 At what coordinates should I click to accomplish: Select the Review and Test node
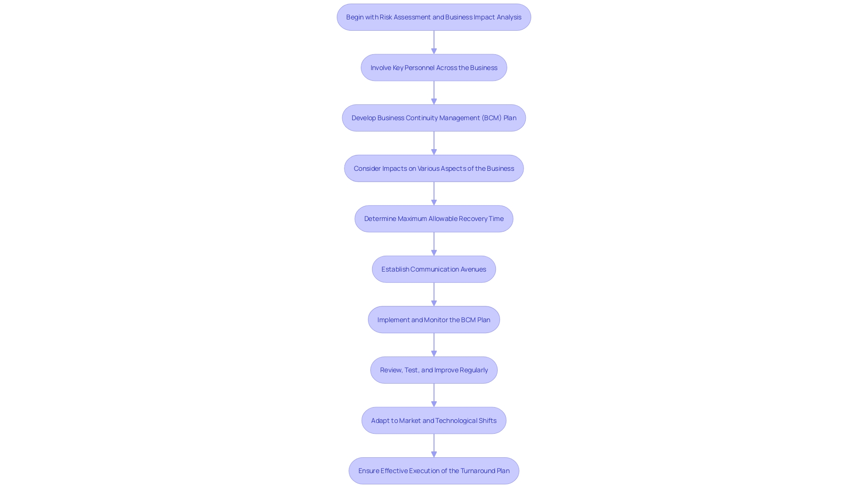(434, 370)
